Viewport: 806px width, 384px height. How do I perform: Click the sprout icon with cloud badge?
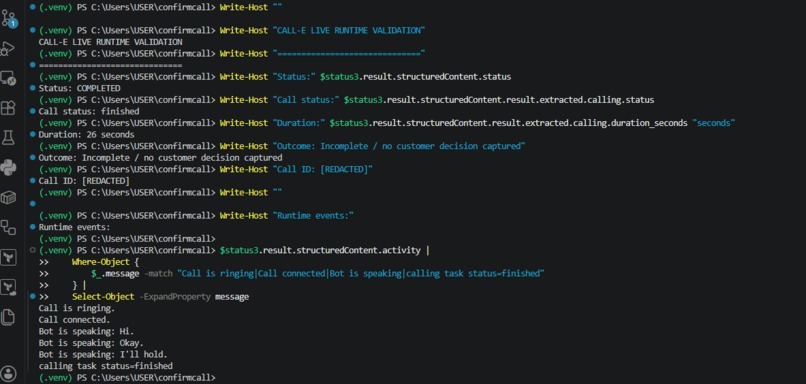(8, 287)
